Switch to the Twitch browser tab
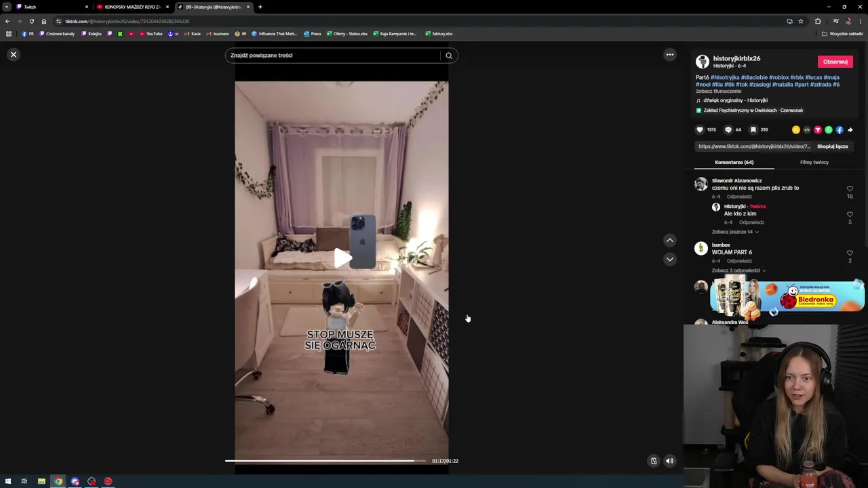 tap(51, 7)
